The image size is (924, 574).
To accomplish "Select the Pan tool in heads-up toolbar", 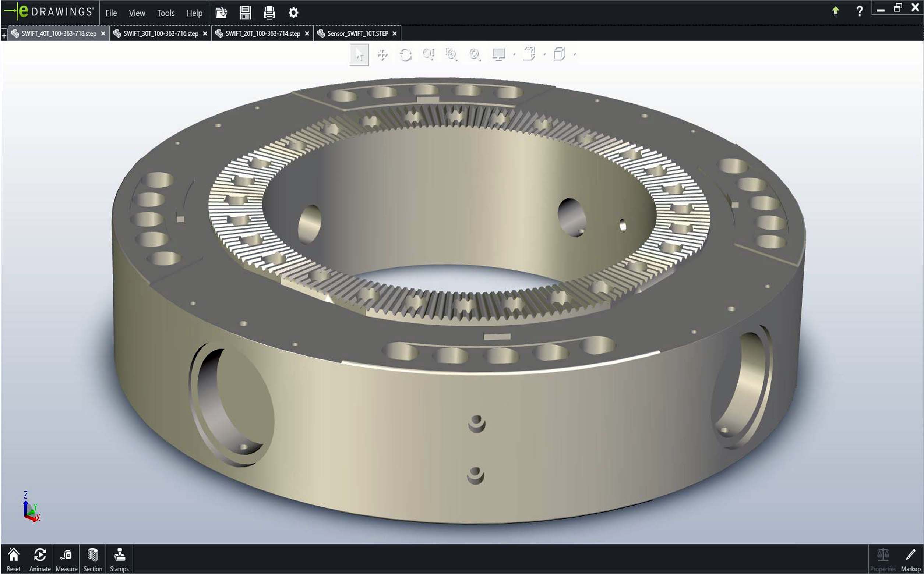I will [x=382, y=55].
